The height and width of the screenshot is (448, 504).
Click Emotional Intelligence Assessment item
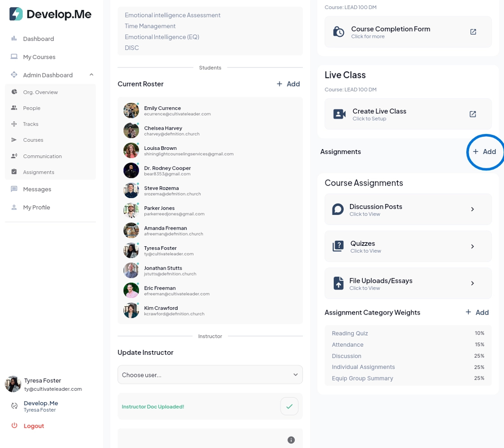(172, 15)
